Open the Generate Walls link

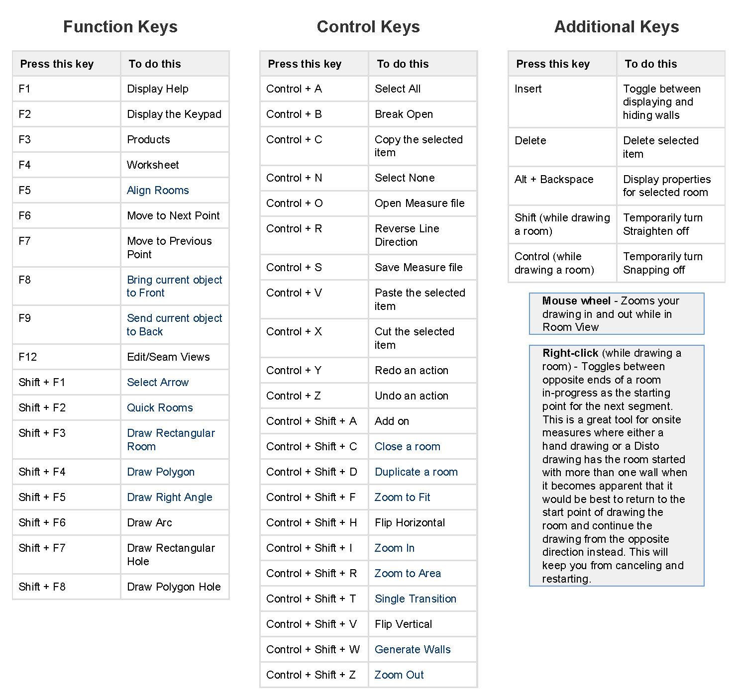click(413, 649)
